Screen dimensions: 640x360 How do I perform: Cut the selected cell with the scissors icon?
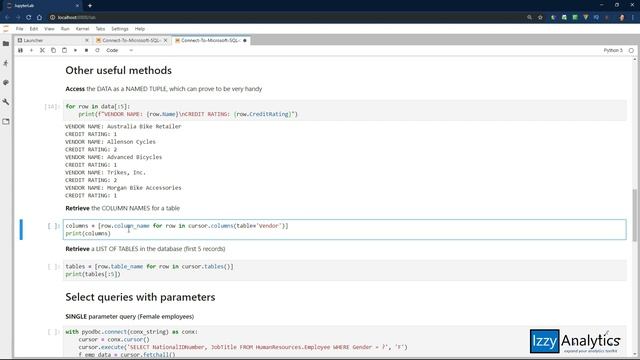coord(42,50)
